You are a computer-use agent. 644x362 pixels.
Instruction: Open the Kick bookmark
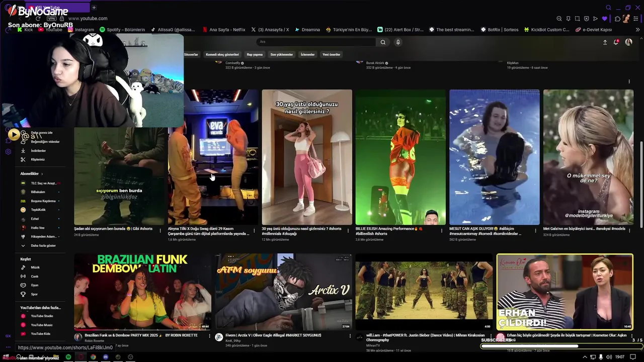[25, 30]
